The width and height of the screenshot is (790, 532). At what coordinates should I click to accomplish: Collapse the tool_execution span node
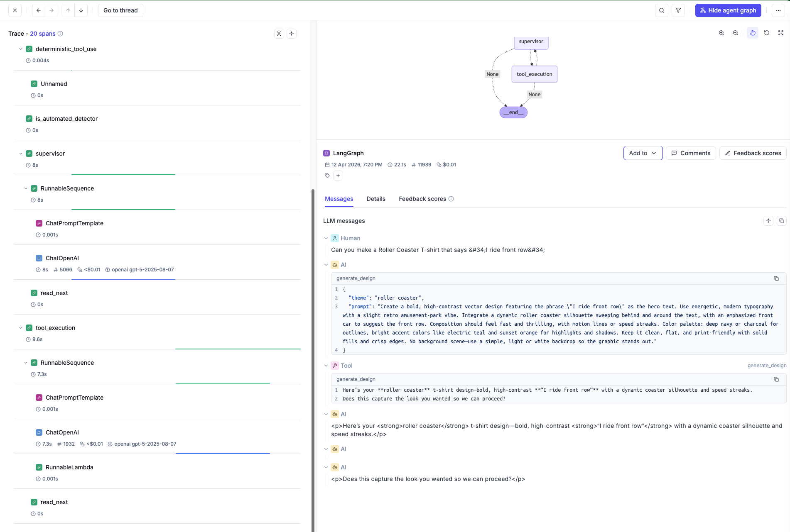[21, 328]
